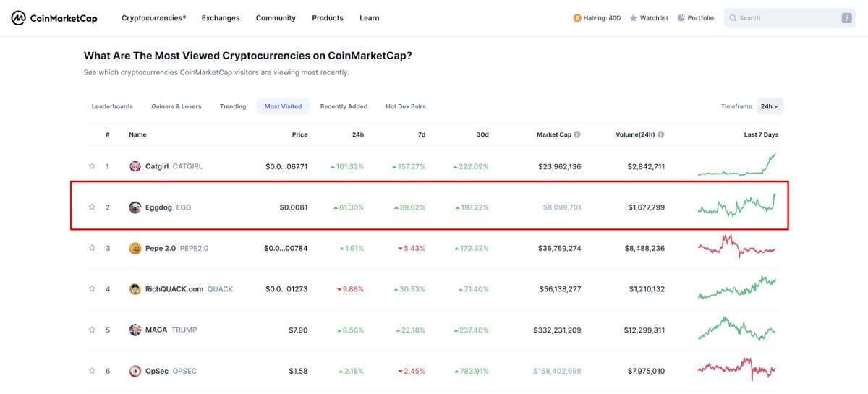The image size is (868, 394).
Task: Sort by the # rank column header
Action: (x=108, y=134)
